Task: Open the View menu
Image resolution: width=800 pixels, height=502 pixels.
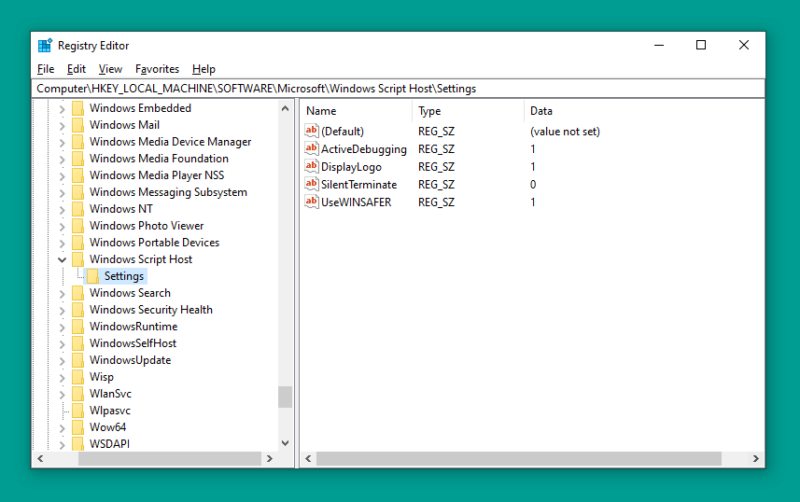Action: coord(110,69)
